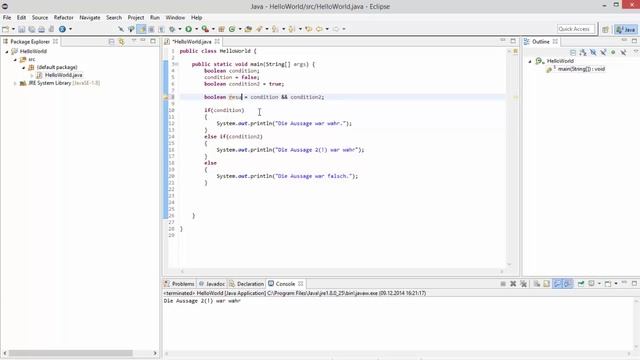Open the File menu

7,18
